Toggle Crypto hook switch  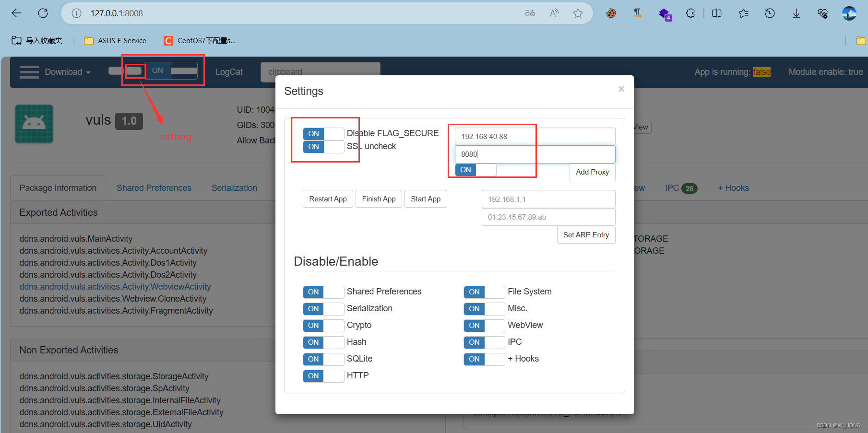coord(323,326)
